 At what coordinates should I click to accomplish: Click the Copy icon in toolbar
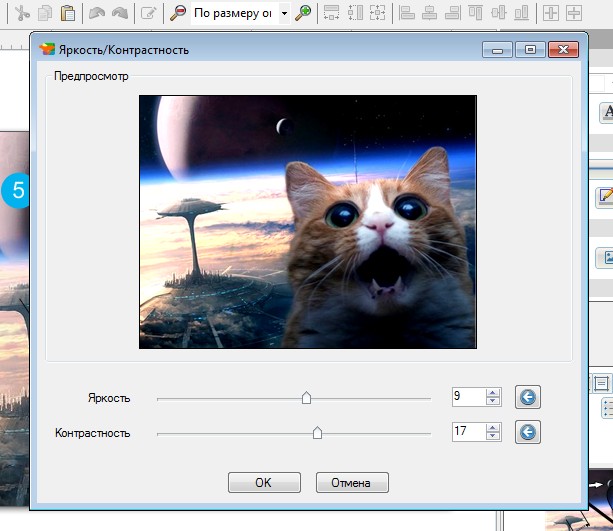(45, 13)
